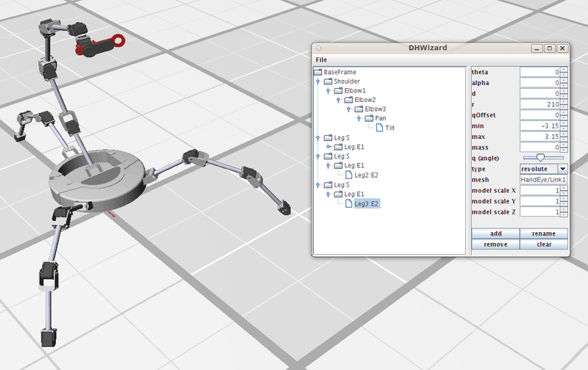Click the BaseFrame folder icon in tree
Screen dimensions: 588x370
tap(318, 73)
